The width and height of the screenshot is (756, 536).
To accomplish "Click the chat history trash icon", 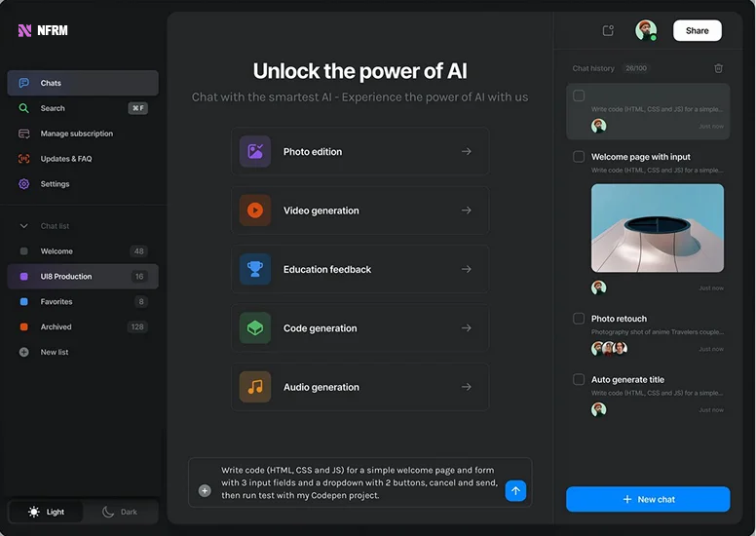I will pyautogui.click(x=718, y=68).
